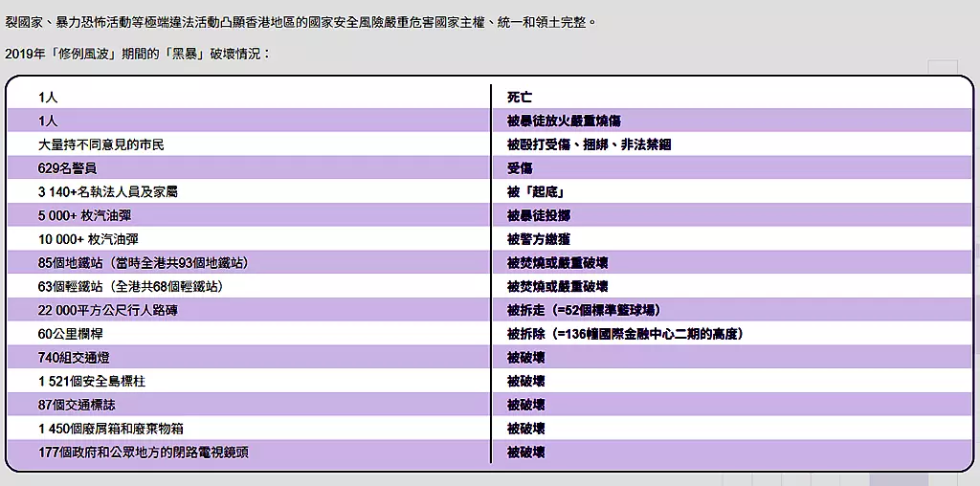Click '被暴徒放火嚴重燒傷' text in table

click(564, 121)
